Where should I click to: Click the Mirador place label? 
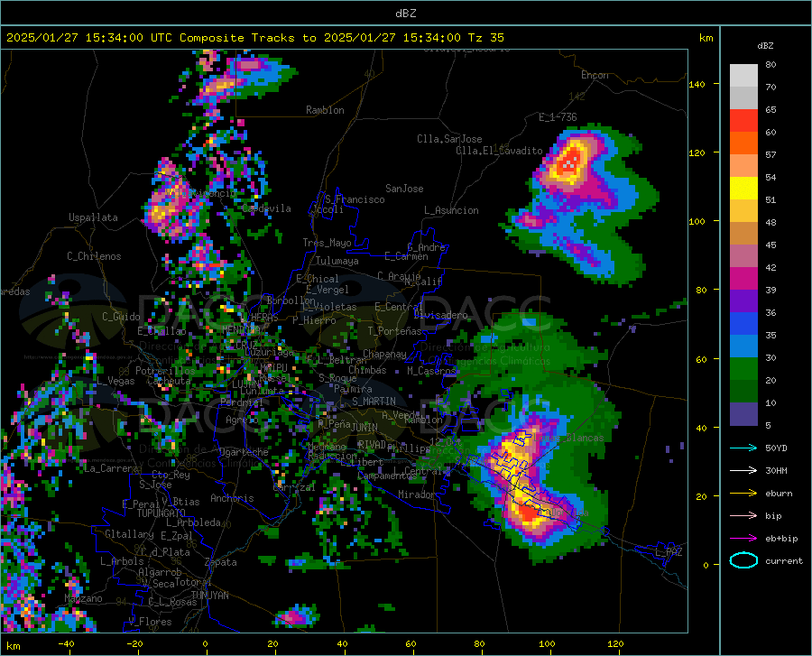tap(417, 494)
